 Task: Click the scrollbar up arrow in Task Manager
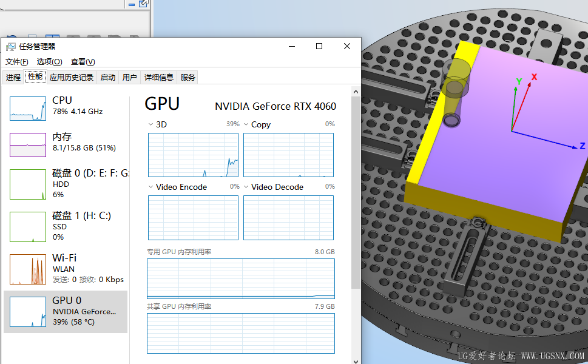pyautogui.click(x=356, y=92)
